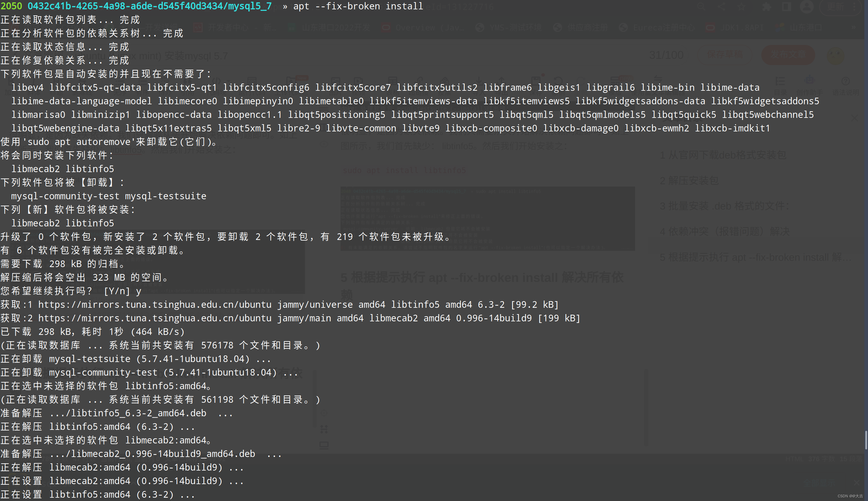Click the package name "libev4"
Image resolution: width=868 pixels, height=501 pixels.
click(x=27, y=87)
